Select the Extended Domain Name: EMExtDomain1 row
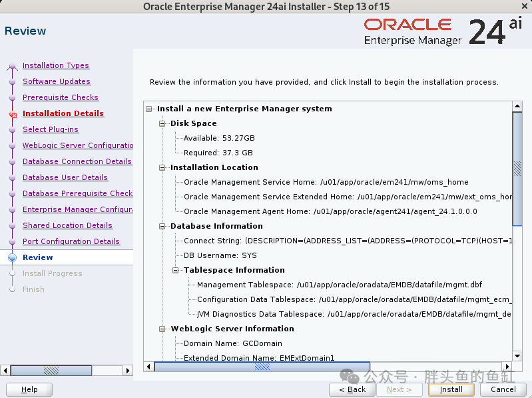 tap(259, 358)
